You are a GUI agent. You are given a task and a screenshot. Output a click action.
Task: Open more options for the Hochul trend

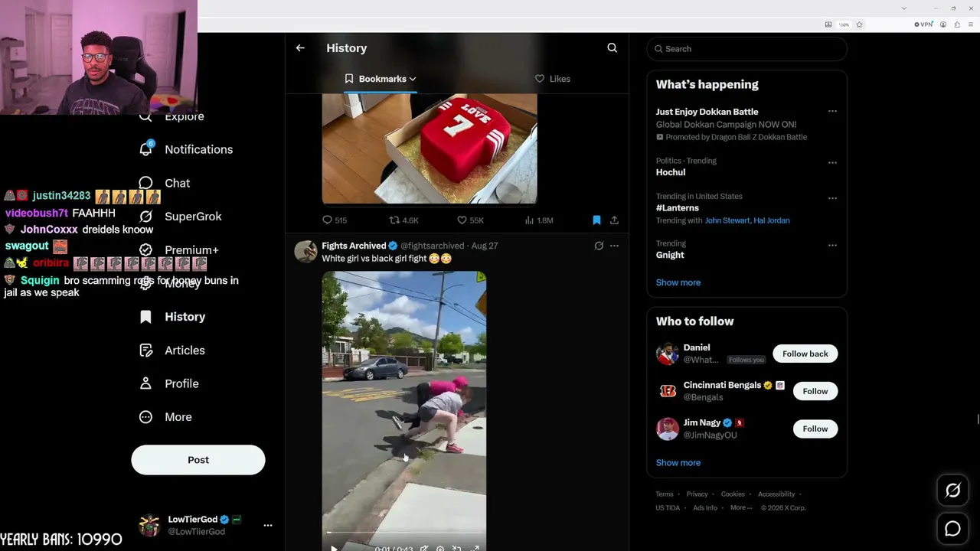click(x=832, y=163)
